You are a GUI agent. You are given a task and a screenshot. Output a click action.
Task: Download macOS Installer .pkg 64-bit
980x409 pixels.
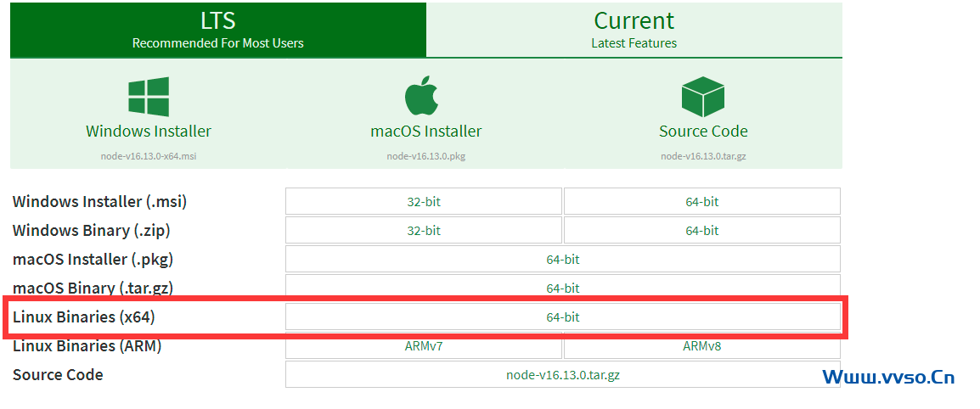pyautogui.click(x=562, y=260)
